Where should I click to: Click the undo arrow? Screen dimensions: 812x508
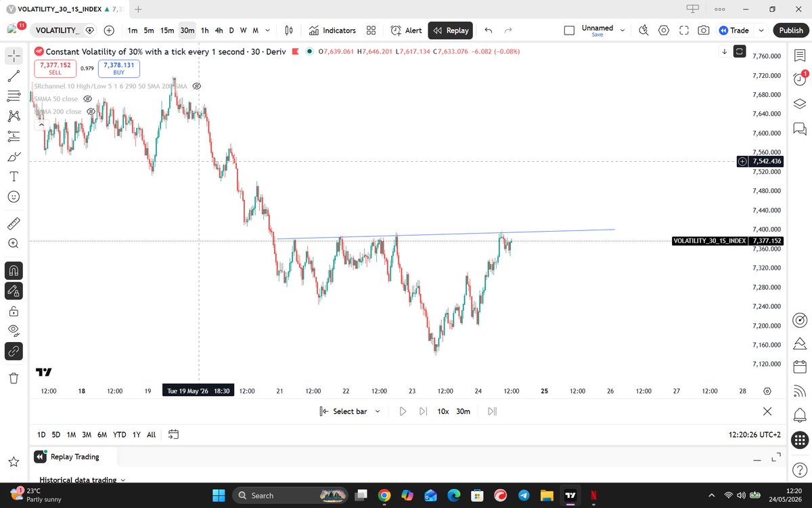pos(489,30)
